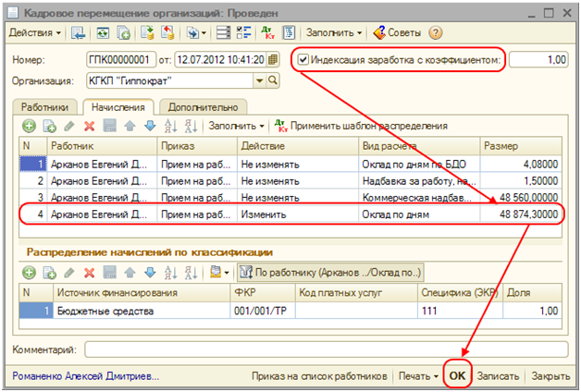Image resolution: width=581 pixels, height=392 pixels.
Task: Click into the Комментарий text field
Action: (324, 349)
